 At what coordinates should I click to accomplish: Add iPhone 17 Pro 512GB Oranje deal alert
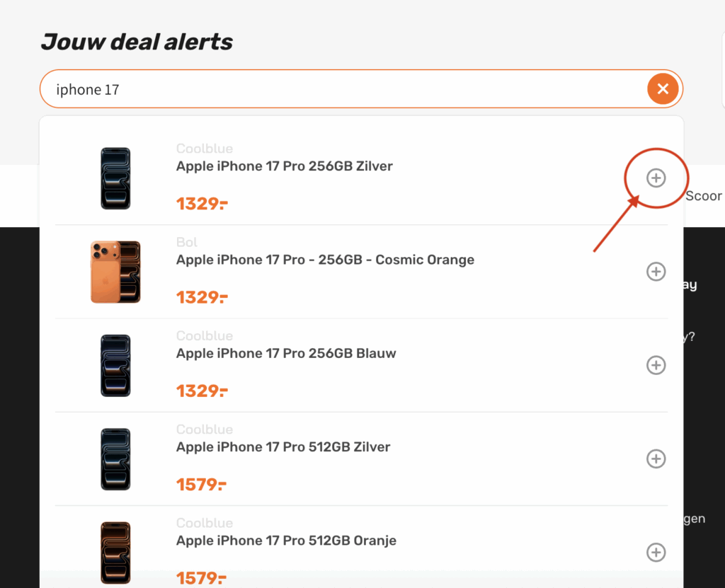pyautogui.click(x=656, y=552)
